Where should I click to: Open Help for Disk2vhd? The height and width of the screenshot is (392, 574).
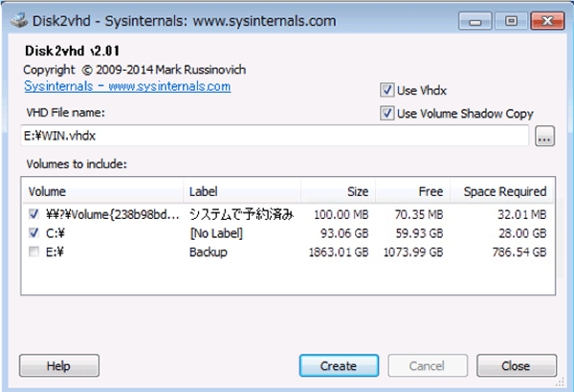(58, 365)
